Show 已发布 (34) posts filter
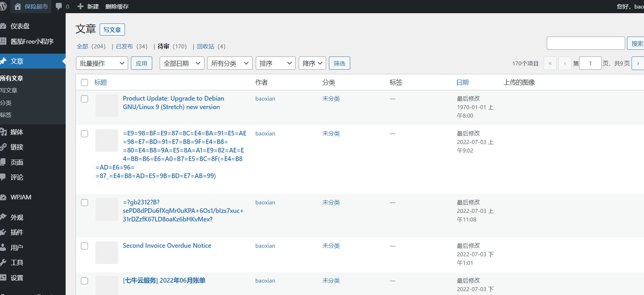This screenshot has width=644, height=295. point(131,46)
